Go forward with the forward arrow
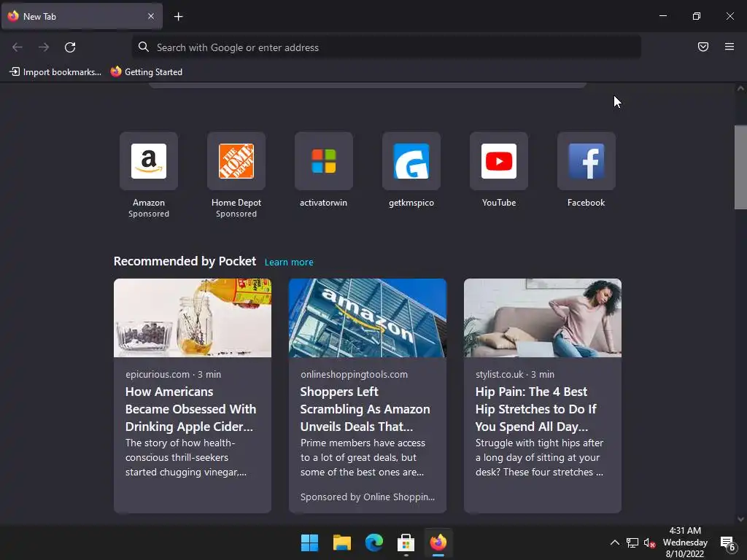Screen dimensions: 747x560 pos(44,47)
